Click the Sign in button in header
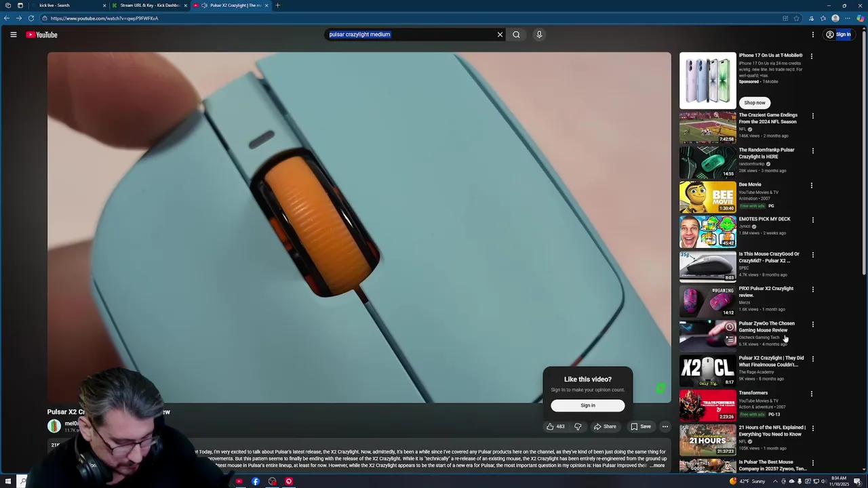868x488 pixels. (839, 35)
